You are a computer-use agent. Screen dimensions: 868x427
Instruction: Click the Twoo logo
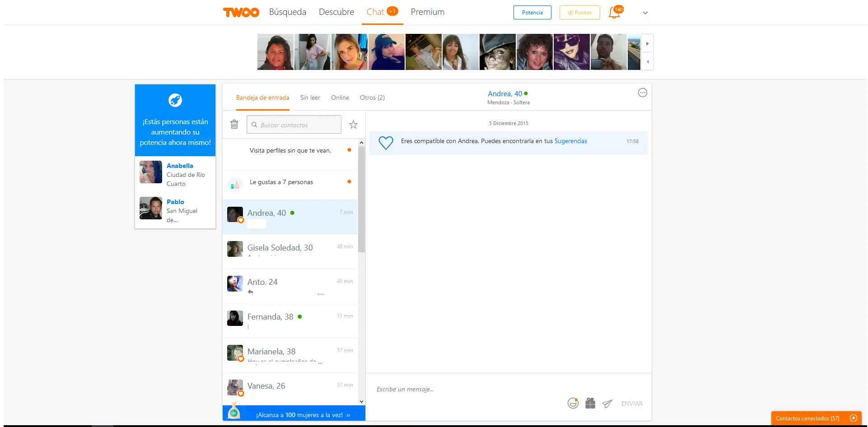tap(241, 12)
